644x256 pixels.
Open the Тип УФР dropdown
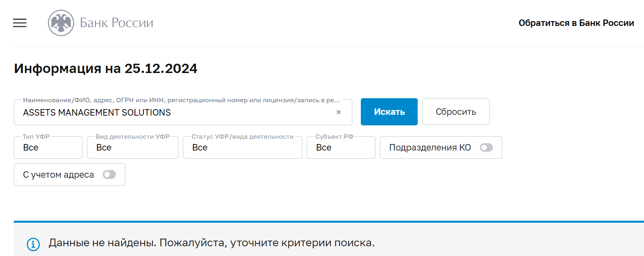[48, 147]
